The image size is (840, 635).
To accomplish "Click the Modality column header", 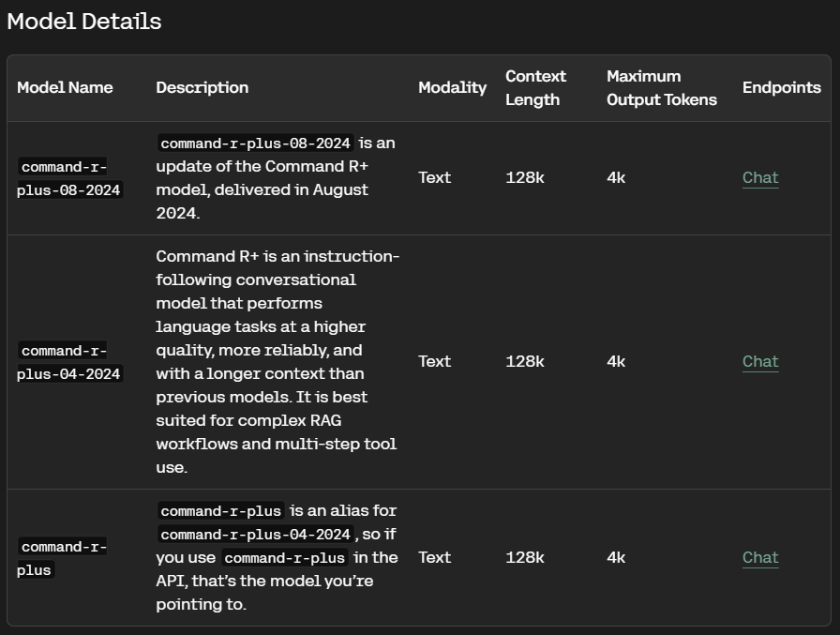I will pyautogui.click(x=452, y=87).
